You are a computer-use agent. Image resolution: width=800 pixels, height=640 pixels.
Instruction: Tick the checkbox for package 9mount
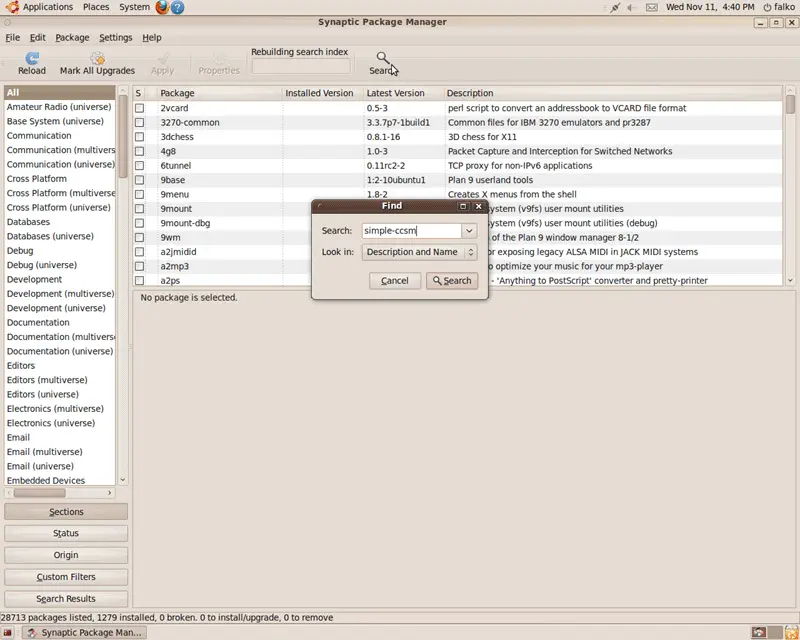click(139, 209)
